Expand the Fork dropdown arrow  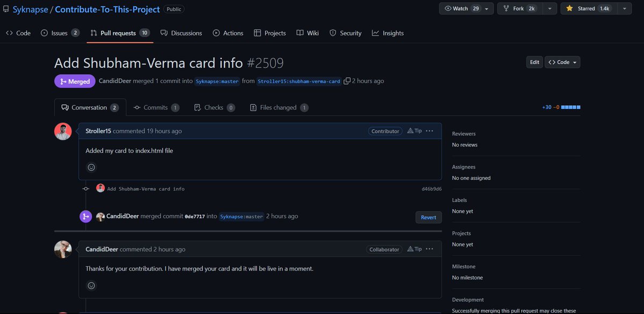pos(550,9)
